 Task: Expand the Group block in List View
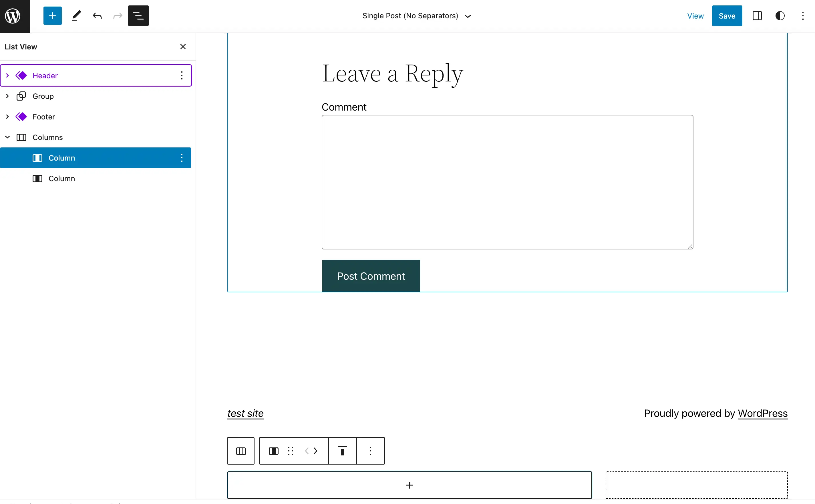coord(7,96)
